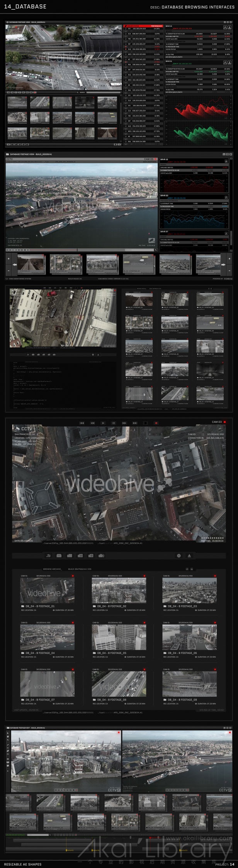The width and height of the screenshot is (238, 868).
Task: Click the right arrow in BUILD_65220/A1 thumbnail strip
Action: (x=223, y=265)
